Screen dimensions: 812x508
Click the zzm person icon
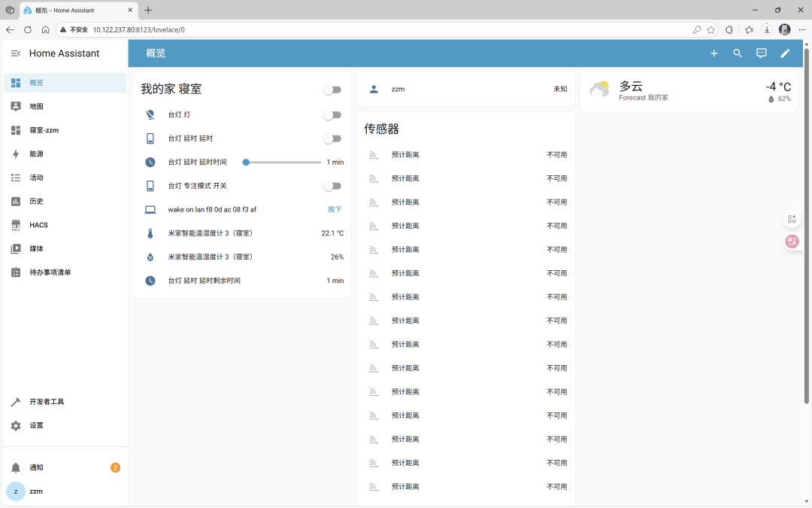coord(374,89)
